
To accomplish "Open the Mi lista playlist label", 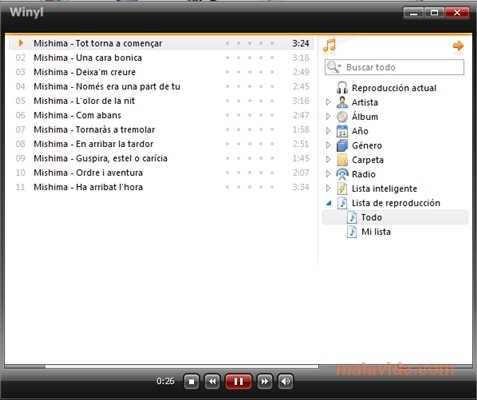I will click(376, 232).
